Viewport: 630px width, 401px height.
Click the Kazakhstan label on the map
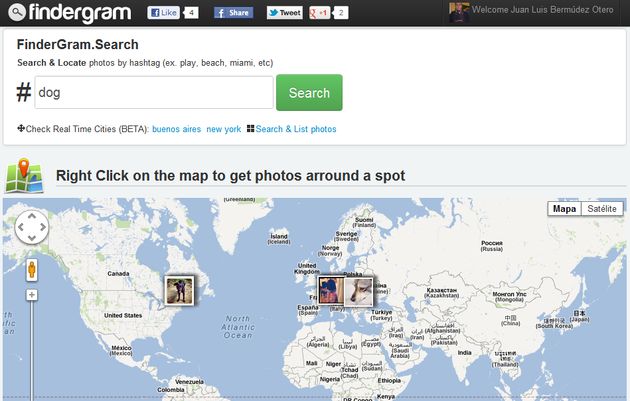pyautogui.click(x=442, y=293)
